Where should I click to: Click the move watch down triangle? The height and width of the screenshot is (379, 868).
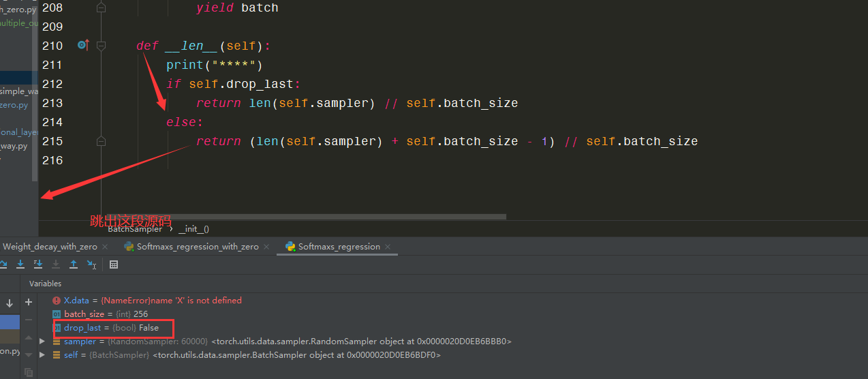pos(29,355)
